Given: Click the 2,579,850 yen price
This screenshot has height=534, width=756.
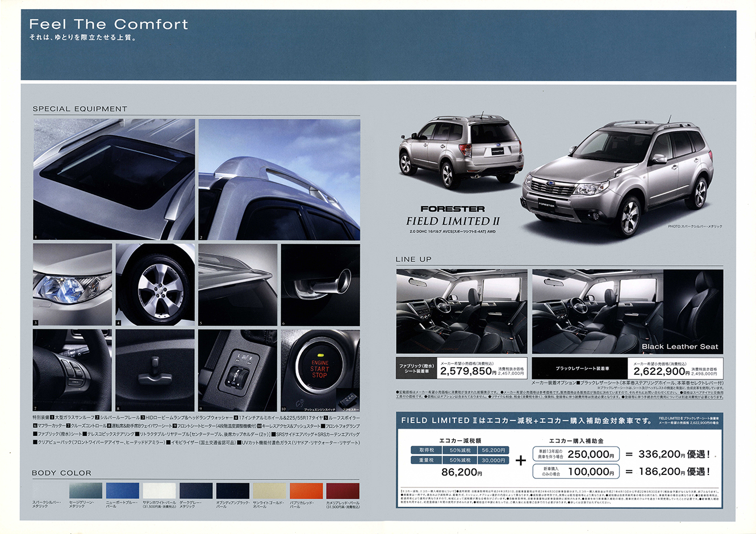Looking at the screenshot, I should click(x=469, y=372).
